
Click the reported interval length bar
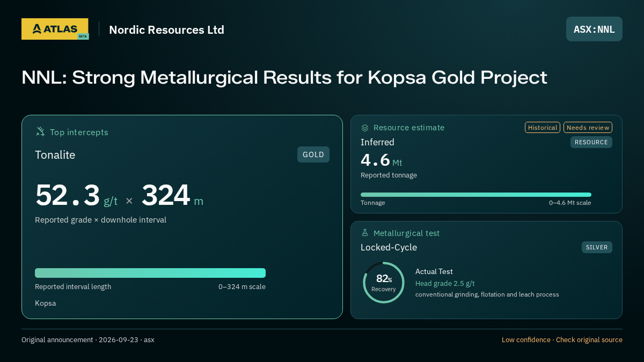[x=150, y=273]
